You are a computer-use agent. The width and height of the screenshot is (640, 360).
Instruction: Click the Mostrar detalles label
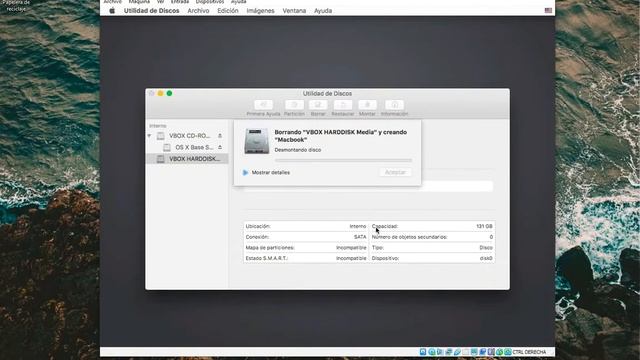click(x=271, y=173)
